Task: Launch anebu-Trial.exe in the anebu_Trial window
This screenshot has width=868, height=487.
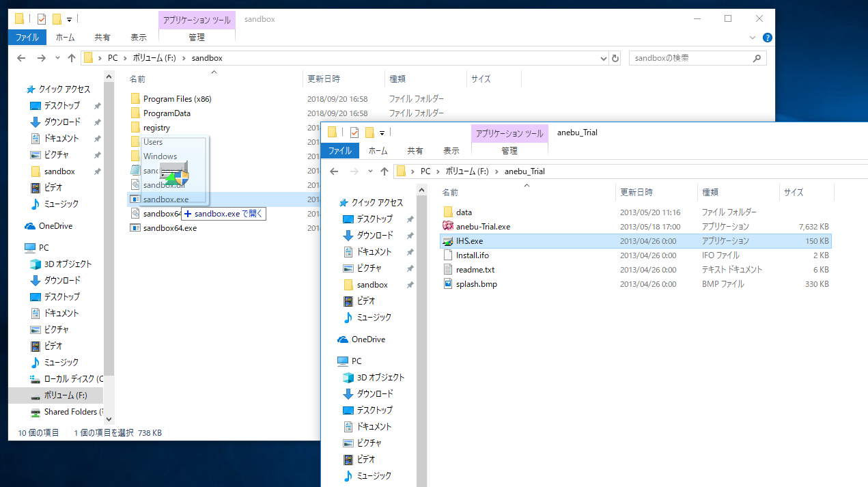Action: tap(487, 226)
